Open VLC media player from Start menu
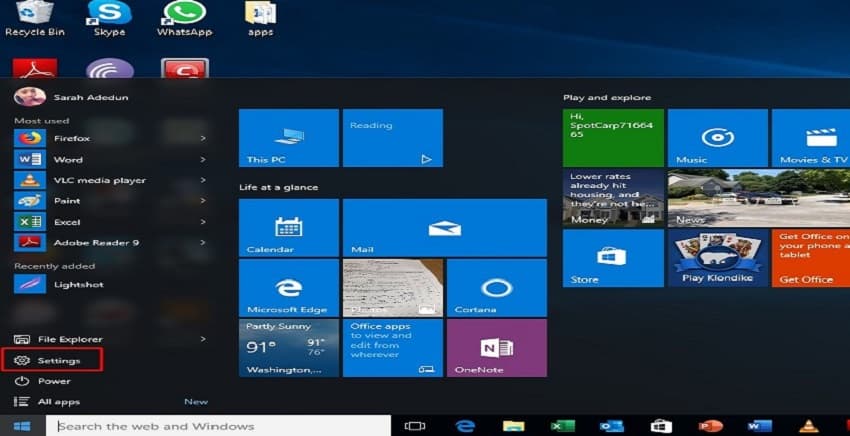The image size is (850, 436). 111,180
